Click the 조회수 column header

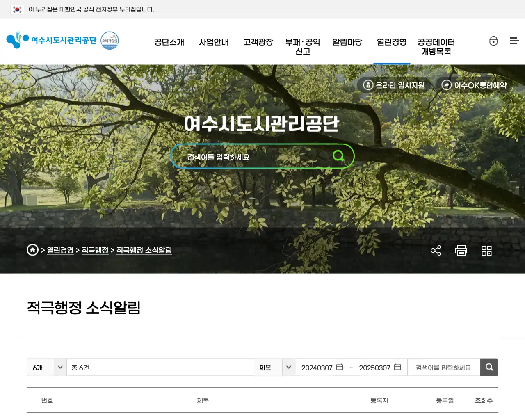click(x=484, y=400)
